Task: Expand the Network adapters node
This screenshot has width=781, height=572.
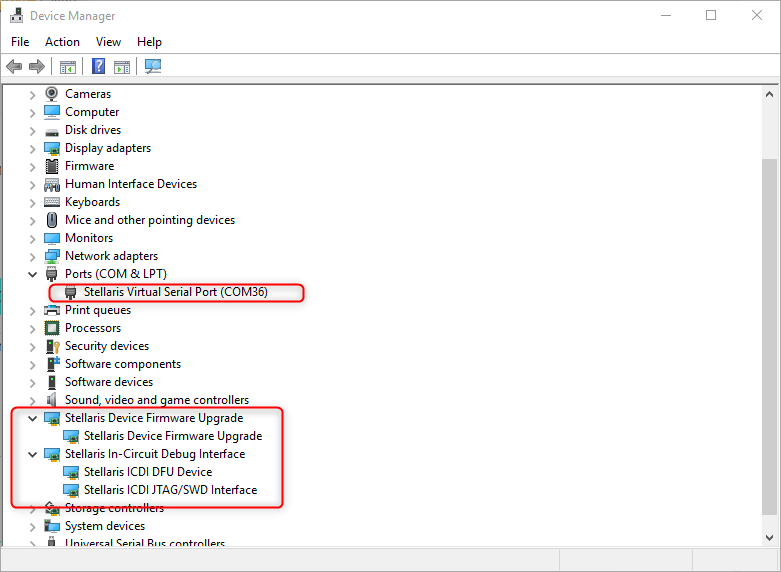Action: [x=32, y=257]
